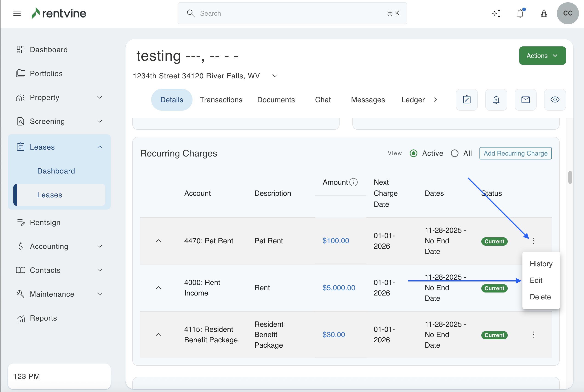This screenshot has width=584, height=392.
Task: Click the envelope email icon button
Action: coord(525,99)
